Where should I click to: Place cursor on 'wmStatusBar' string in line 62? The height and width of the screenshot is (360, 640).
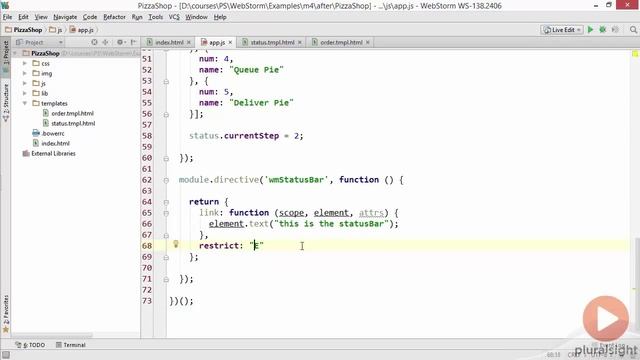click(x=296, y=180)
